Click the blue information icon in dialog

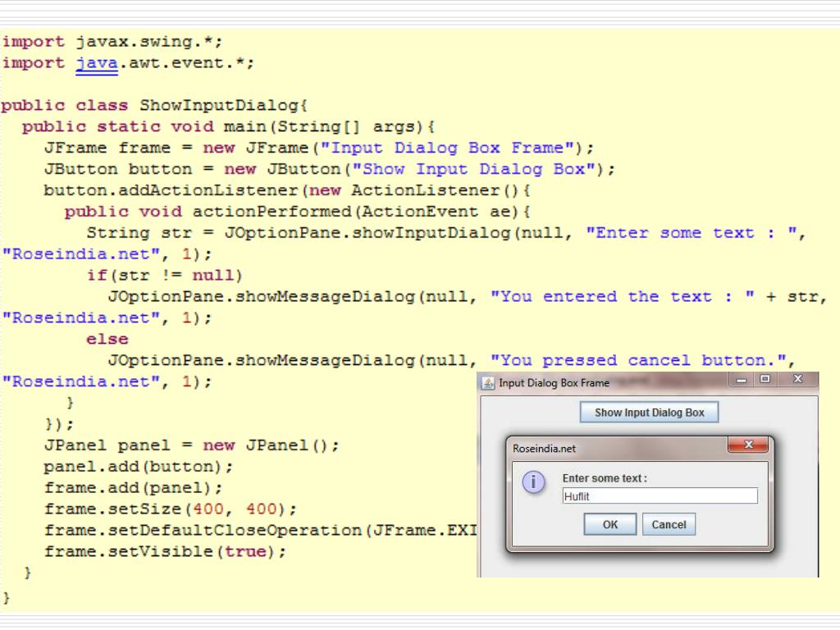tap(533, 482)
